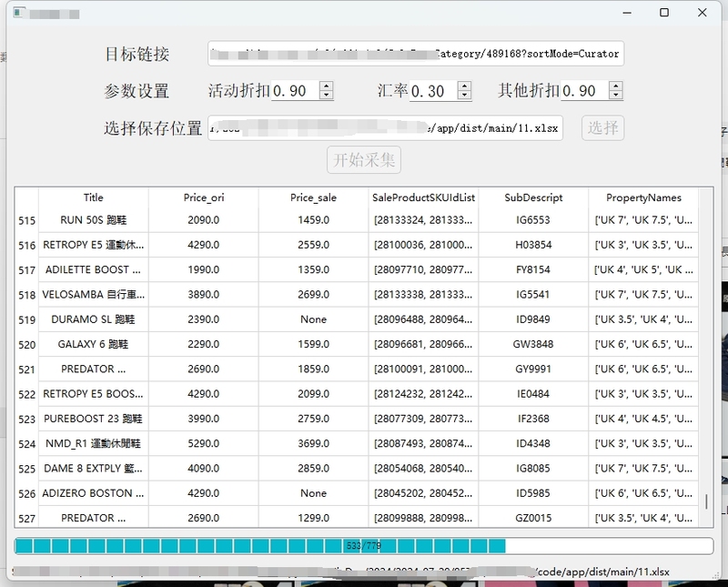The width and height of the screenshot is (728, 587).
Task: Select row header 524
Action: coord(26,443)
